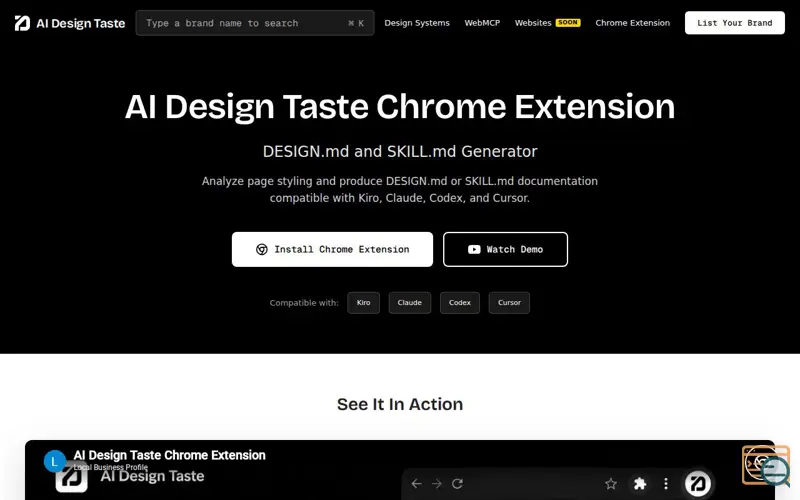Image resolution: width=800 pixels, height=500 pixels.
Task: Click the Watch Demo button
Action: click(x=505, y=249)
